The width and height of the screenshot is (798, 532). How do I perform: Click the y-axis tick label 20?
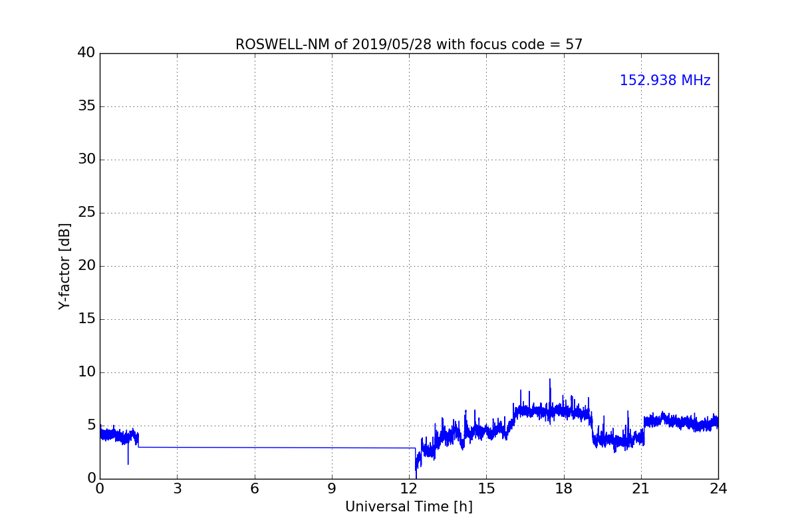point(86,266)
